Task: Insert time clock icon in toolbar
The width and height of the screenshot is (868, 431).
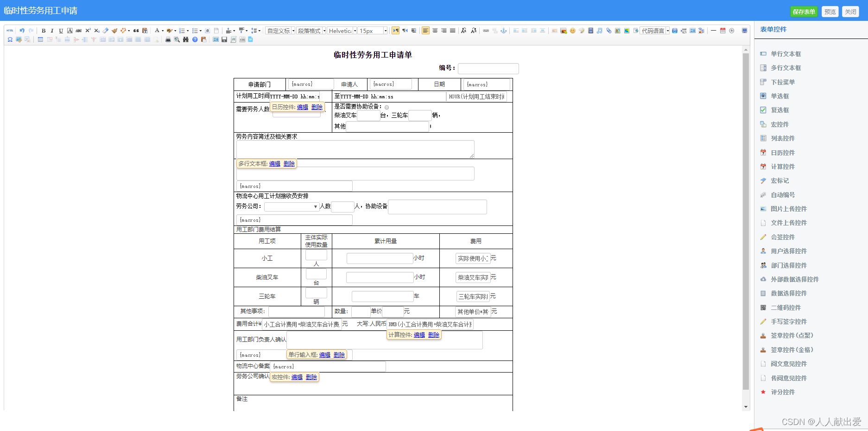Action: tap(731, 31)
